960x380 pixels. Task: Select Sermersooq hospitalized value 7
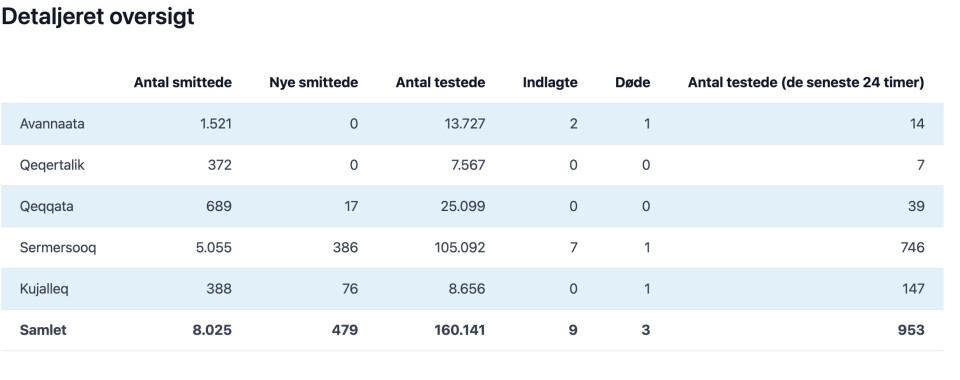[x=574, y=248]
